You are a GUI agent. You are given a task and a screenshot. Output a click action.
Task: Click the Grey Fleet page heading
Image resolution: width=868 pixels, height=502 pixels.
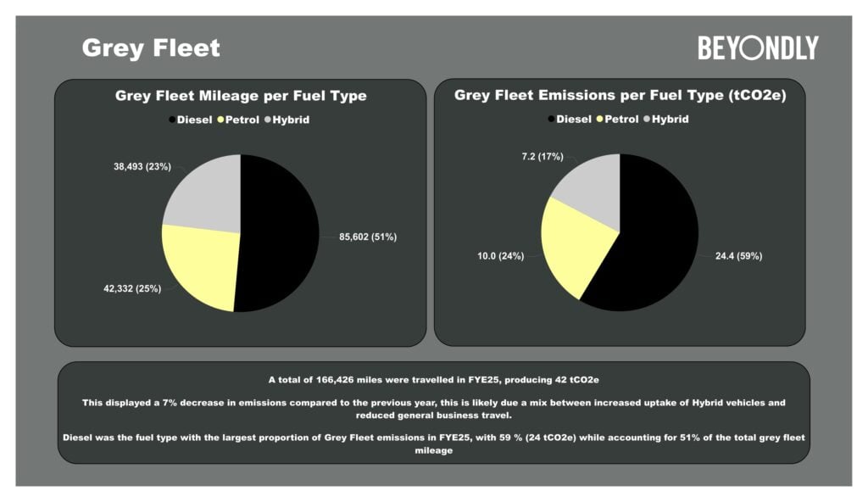coord(151,48)
